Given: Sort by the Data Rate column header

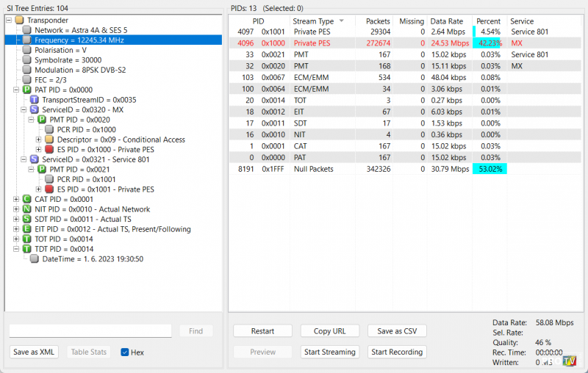Looking at the screenshot, I should pyautogui.click(x=449, y=21).
